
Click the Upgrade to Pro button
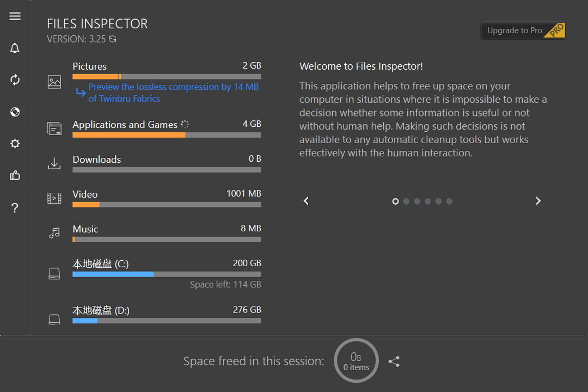pyautogui.click(x=523, y=30)
